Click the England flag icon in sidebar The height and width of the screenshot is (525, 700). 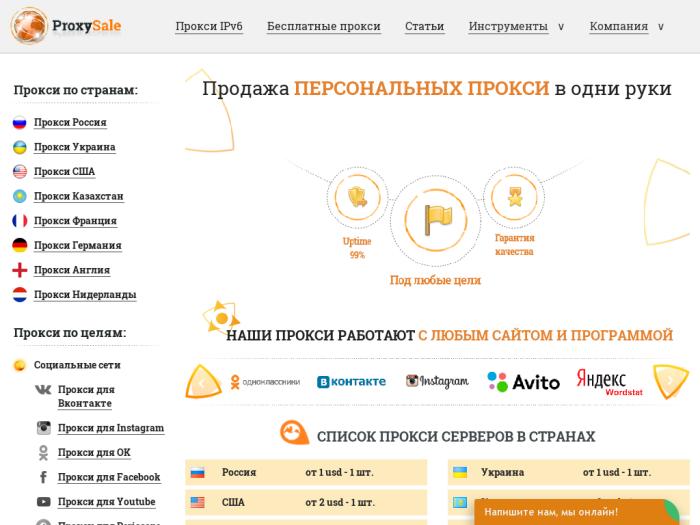20,270
